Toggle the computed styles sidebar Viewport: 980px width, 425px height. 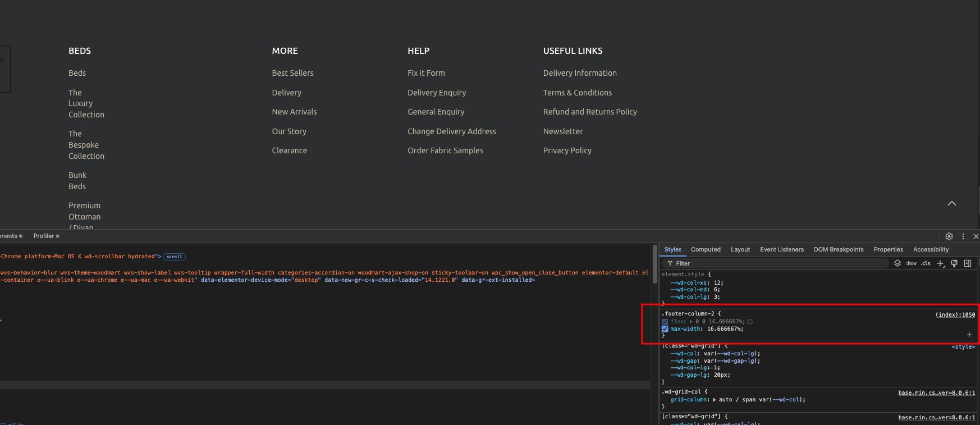click(x=968, y=263)
